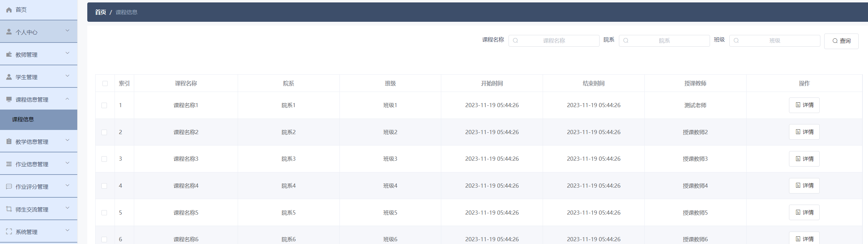
Task: Click 首页 breadcrumb link
Action: (x=101, y=12)
